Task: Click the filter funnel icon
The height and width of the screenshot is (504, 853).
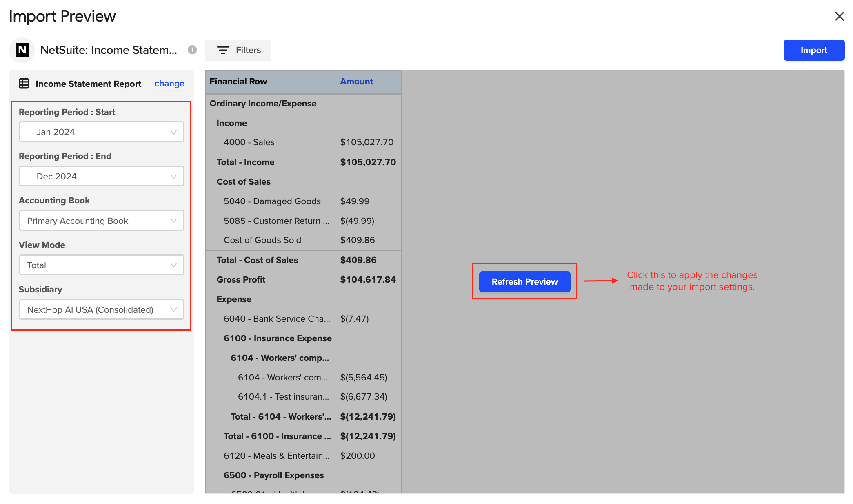Action: pos(222,50)
